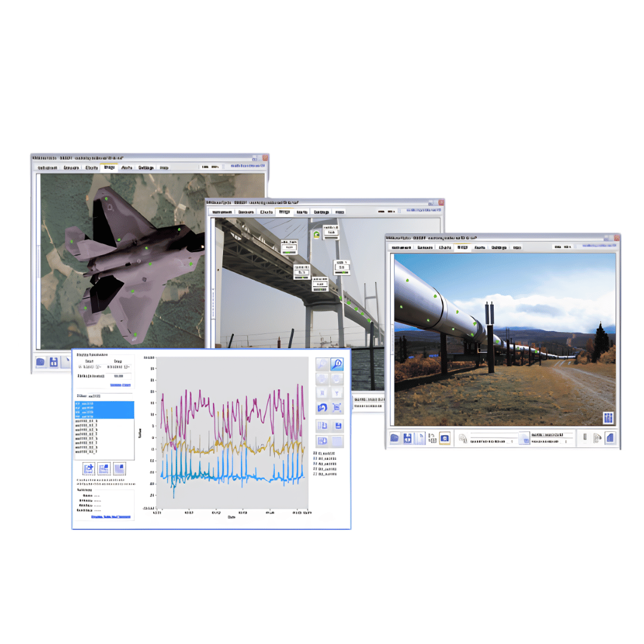Switch to Sensors tab in the pipeline window
Screen dimensions: 644x644
click(x=425, y=247)
